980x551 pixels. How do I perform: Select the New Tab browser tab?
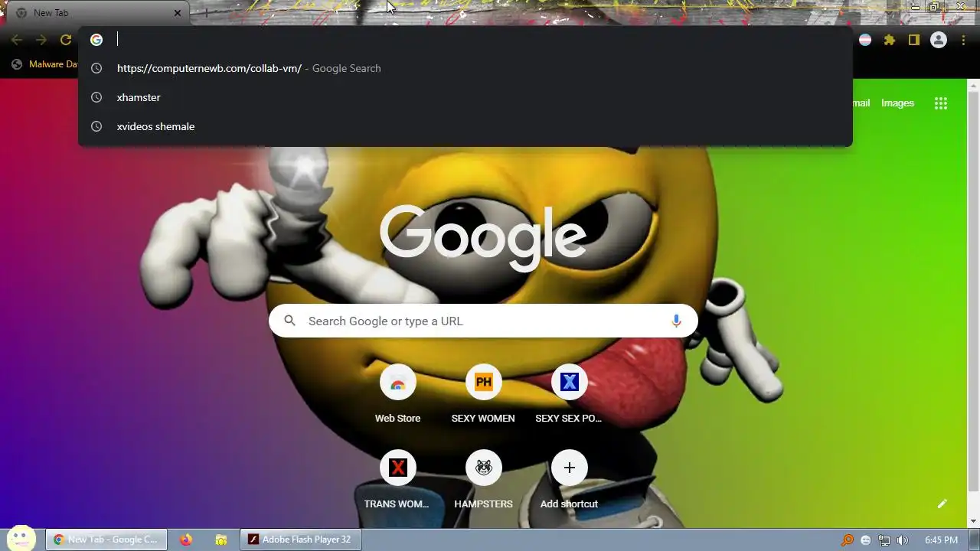coord(98,13)
